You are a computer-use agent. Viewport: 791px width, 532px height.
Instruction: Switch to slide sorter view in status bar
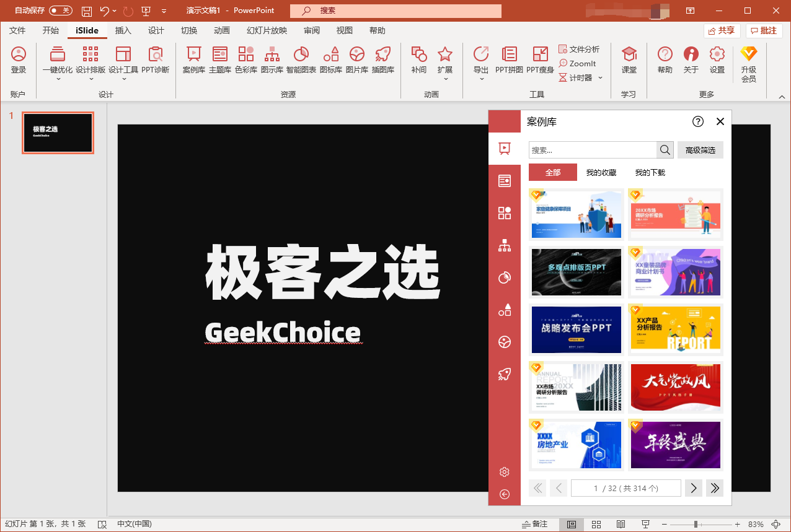click(596, 525)
